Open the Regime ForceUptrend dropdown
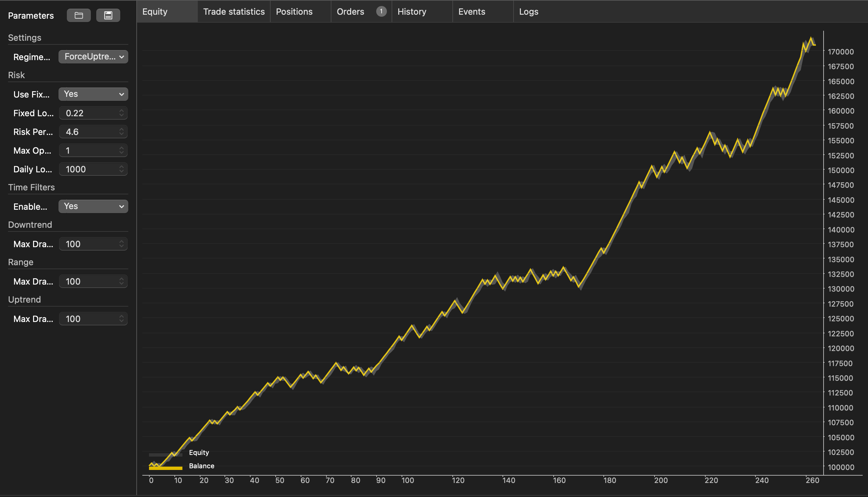The width and height of the screenshot is (868, 497). click(93, 57)
